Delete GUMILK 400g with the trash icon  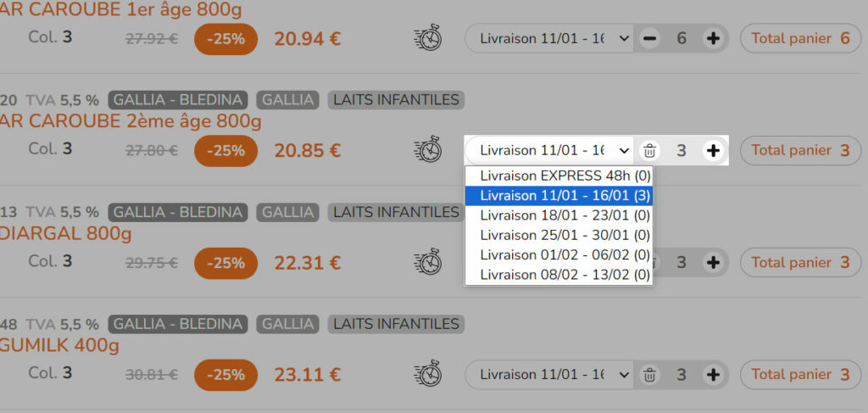(x=649, y=375)
